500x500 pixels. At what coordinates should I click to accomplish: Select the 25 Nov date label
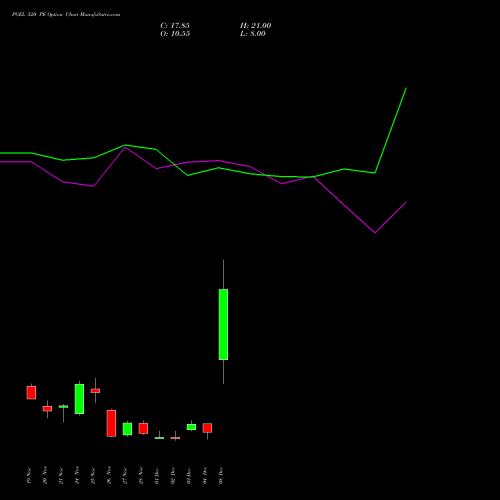click(93, 475)
